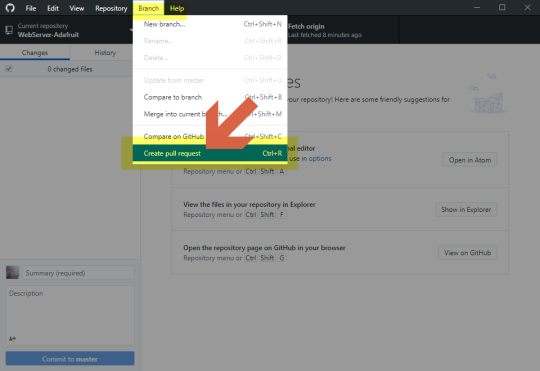This screenshot has height=371, width=540.
Task: Click the user avatar beside the summary field
Action: pyautogui.click(x=13, y=272)
